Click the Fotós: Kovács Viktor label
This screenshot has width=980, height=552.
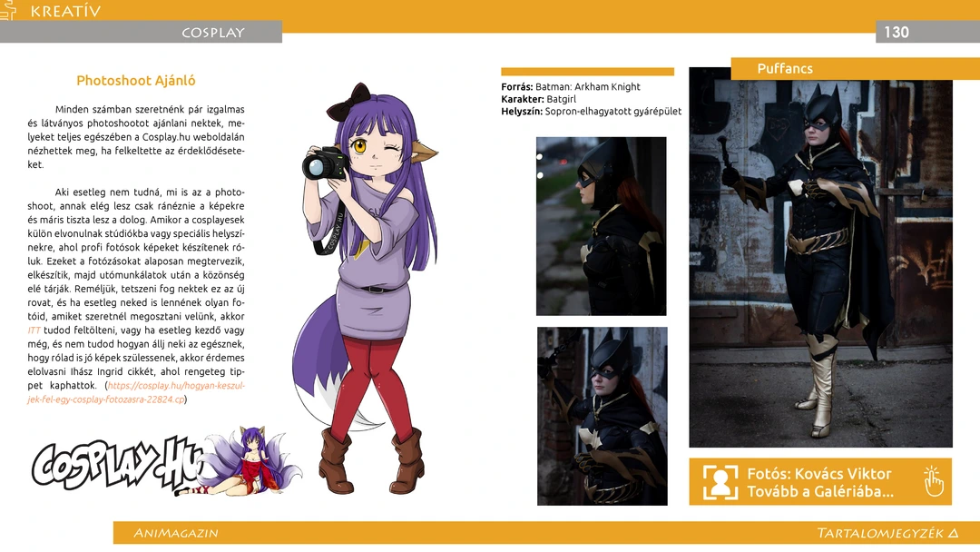pyautogui.click(x=818, y=473)
